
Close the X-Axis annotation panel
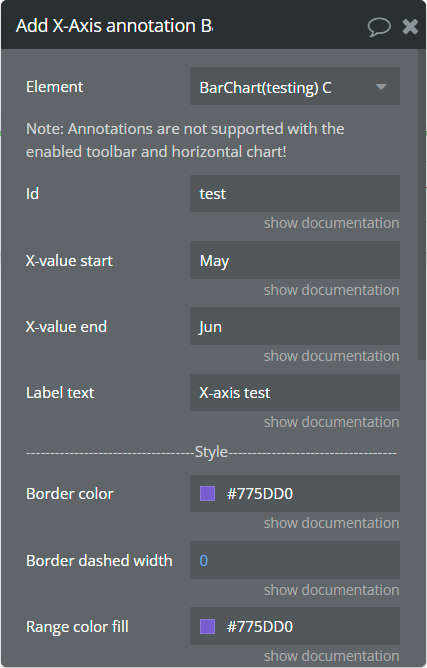[x=410, y=26]
